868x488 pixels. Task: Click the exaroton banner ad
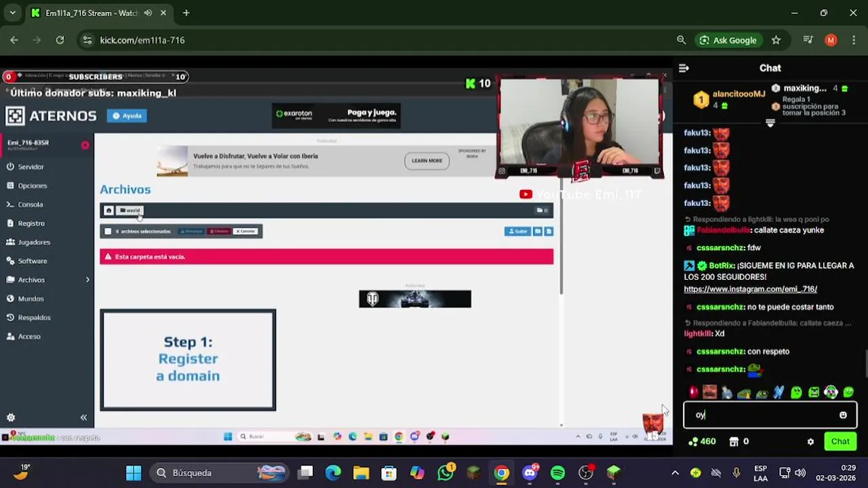[x=336, y=116]
